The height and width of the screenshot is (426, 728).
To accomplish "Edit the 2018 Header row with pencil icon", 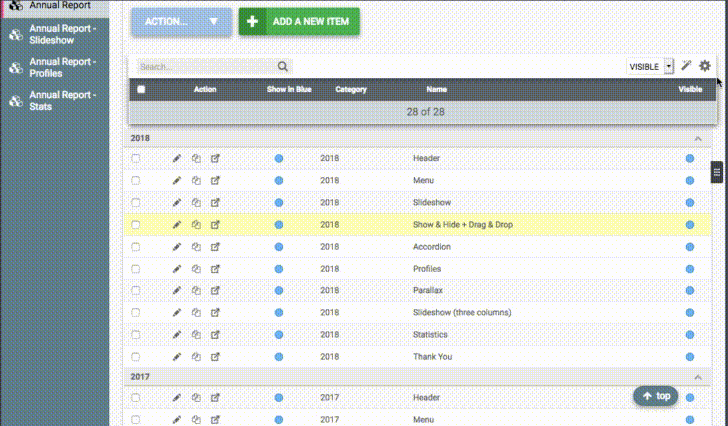I will click(177, 159).
